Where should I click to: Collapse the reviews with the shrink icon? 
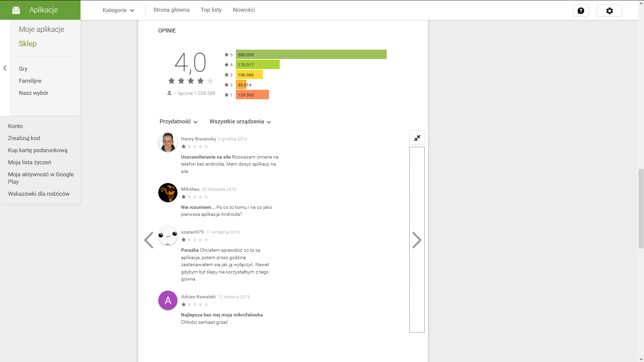[x=417, y=138]
